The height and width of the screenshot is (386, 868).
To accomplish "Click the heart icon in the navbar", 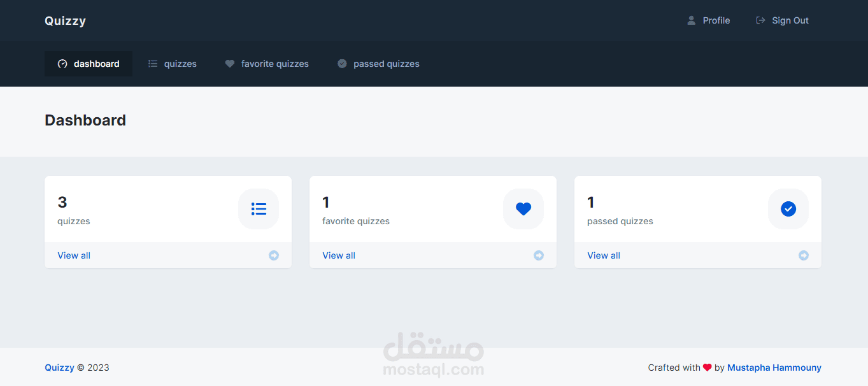I will coord(230,64).
